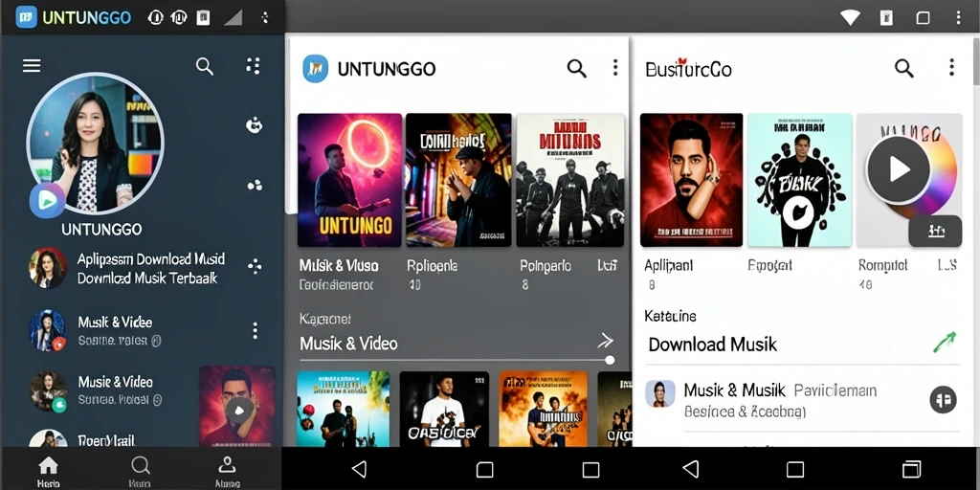Tap play icon on the cyan album cover
Screen dimensions: 980x490
[798, 213]
